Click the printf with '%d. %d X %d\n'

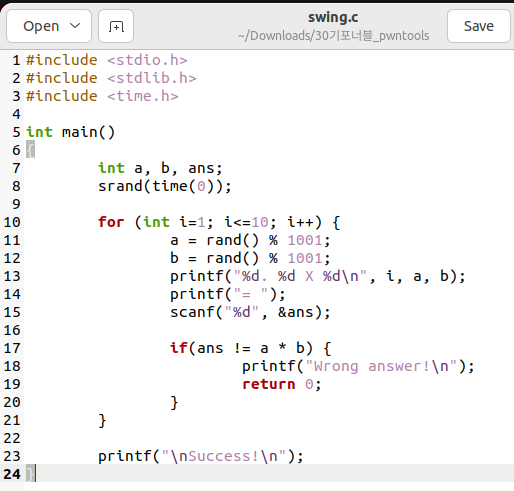coord(318,276)
